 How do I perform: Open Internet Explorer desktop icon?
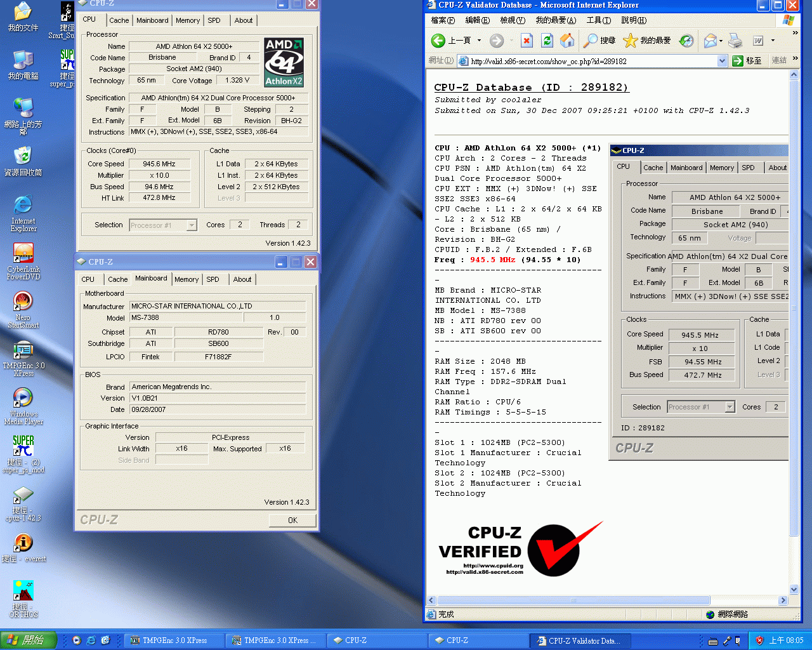coord(23,213)
